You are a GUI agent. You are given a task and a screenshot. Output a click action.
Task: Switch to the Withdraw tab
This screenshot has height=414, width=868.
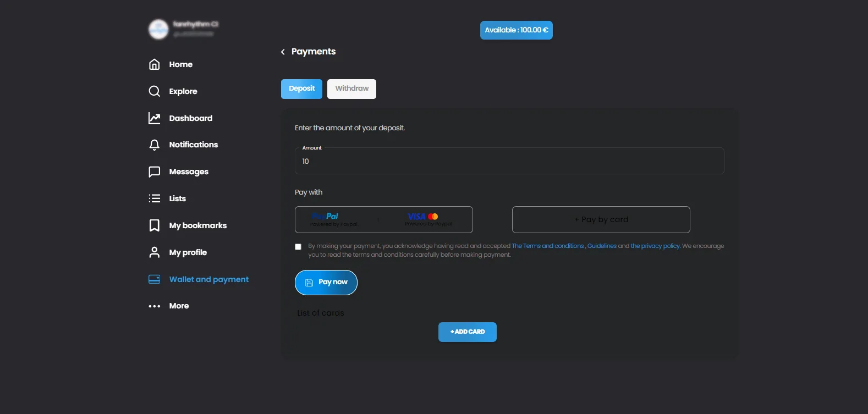[351, 89]
